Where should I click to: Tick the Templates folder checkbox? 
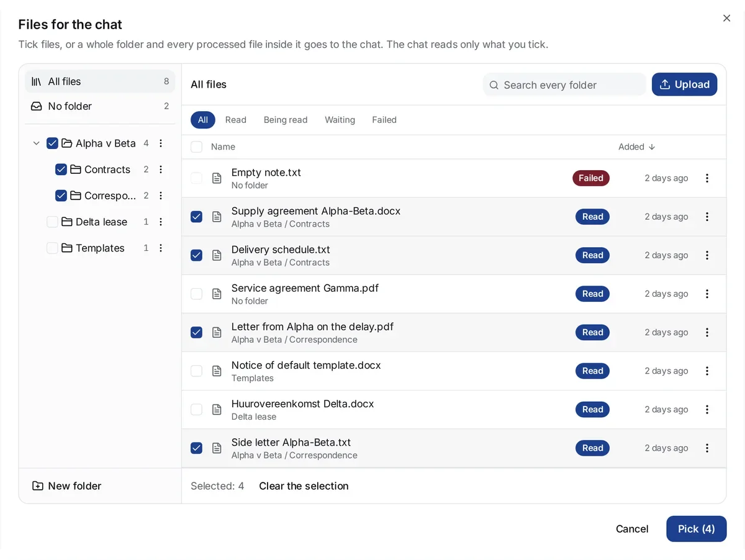52,248
